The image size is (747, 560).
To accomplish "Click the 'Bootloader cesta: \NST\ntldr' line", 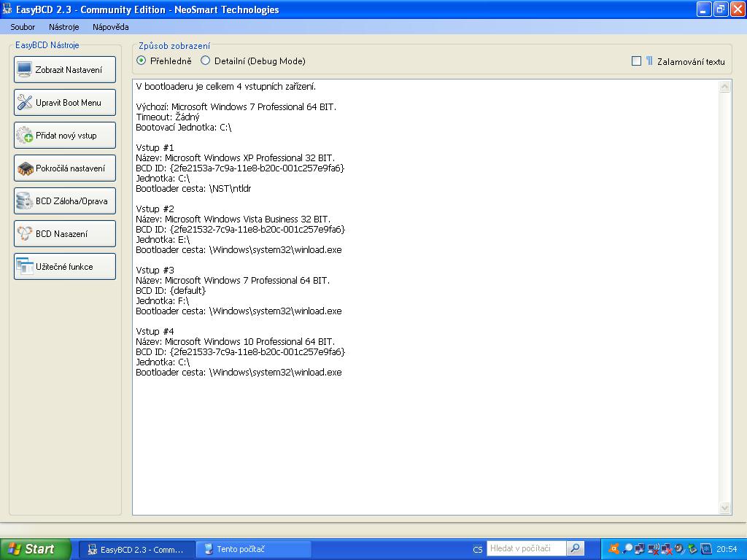I will [x=193, y=189].
